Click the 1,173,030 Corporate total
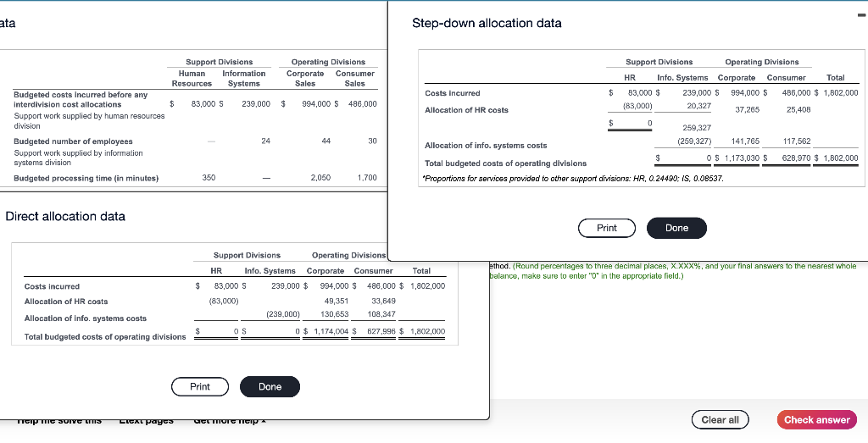The image size is (868, 443). (742, 158)
